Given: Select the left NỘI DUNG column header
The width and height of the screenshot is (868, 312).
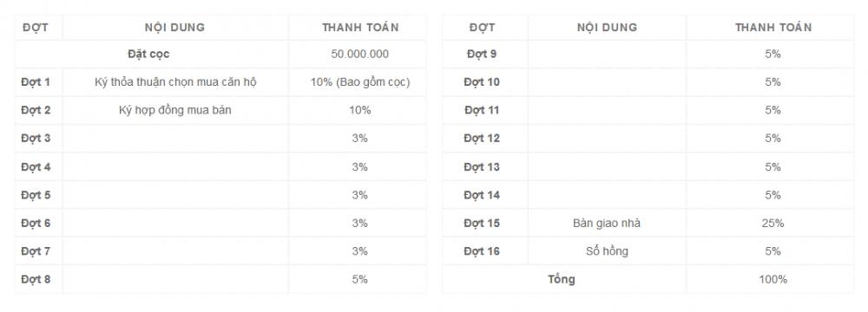Looking at the screenshot, I should click(175, 27).
